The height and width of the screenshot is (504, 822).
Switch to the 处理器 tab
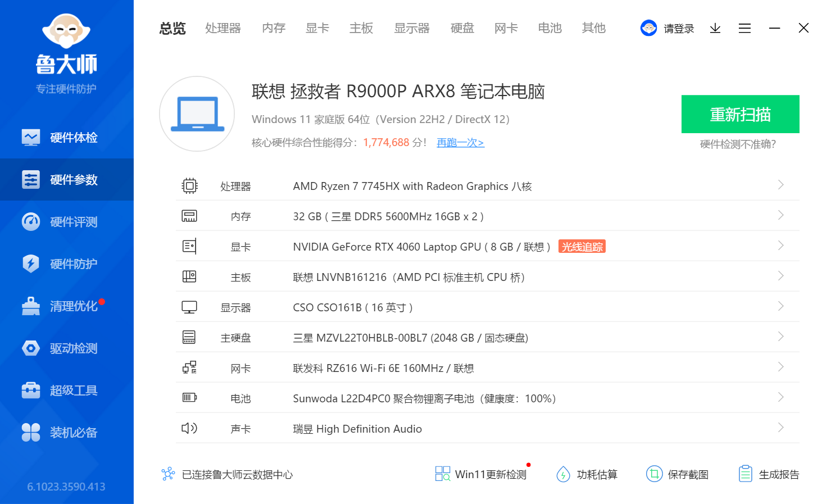(x=223, y=28)
